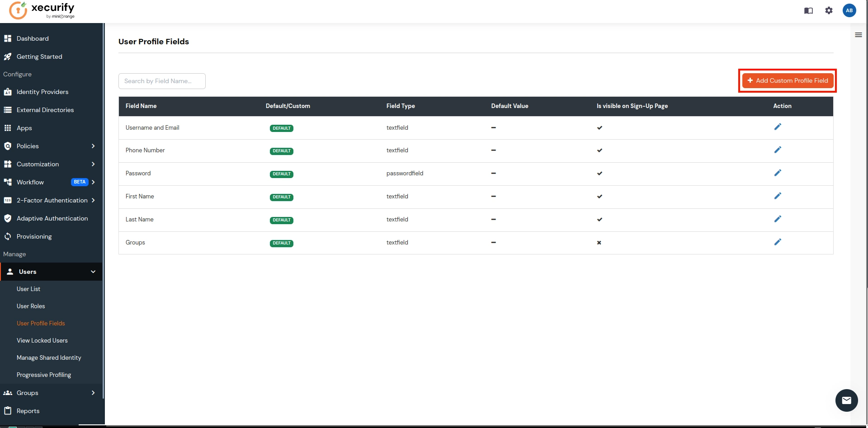
Task: Enable Groups visibility on Sign-Up Page
Action: pyautogui.click(x=599, y=243)
